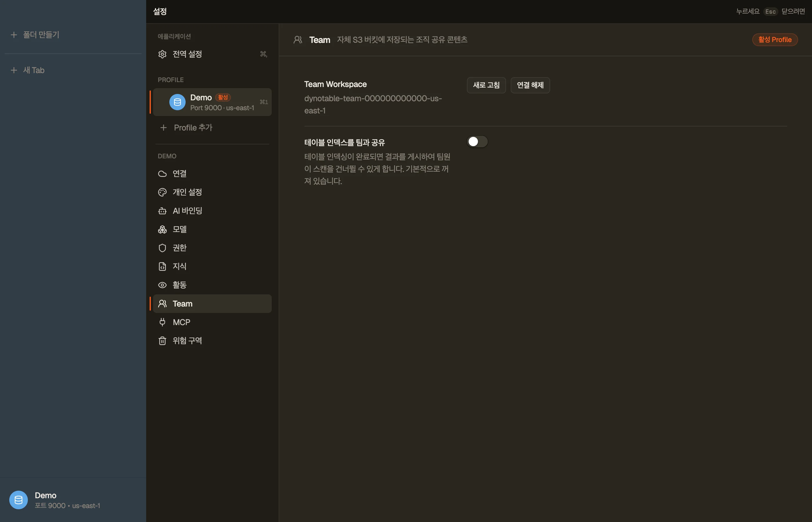Click the shield icon for 권한
Screen dimensions: 812x522
[x=162, y=248]
